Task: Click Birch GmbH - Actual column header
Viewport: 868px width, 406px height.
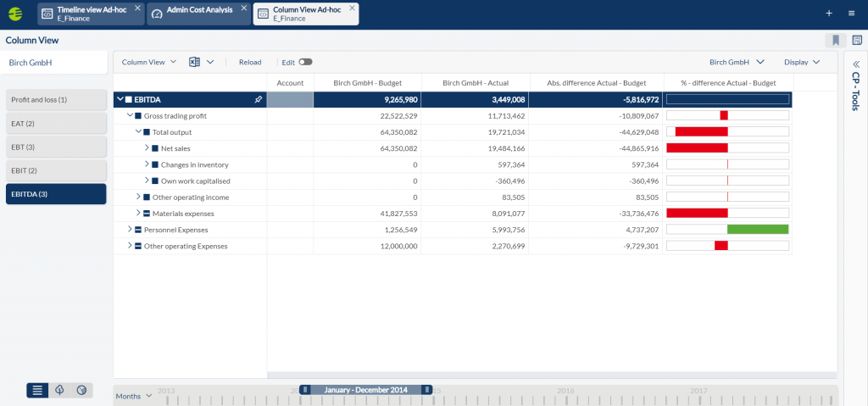Action: point(476,82)
